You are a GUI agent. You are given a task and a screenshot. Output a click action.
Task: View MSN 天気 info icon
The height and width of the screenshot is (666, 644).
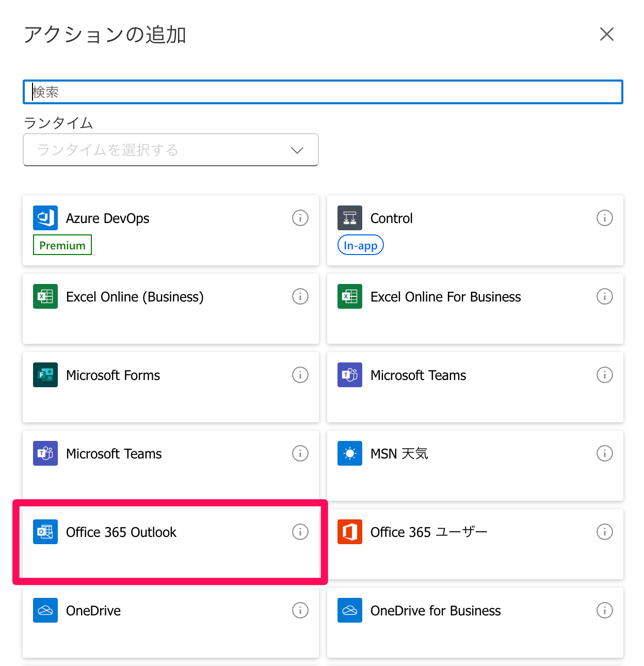(605, 453)
